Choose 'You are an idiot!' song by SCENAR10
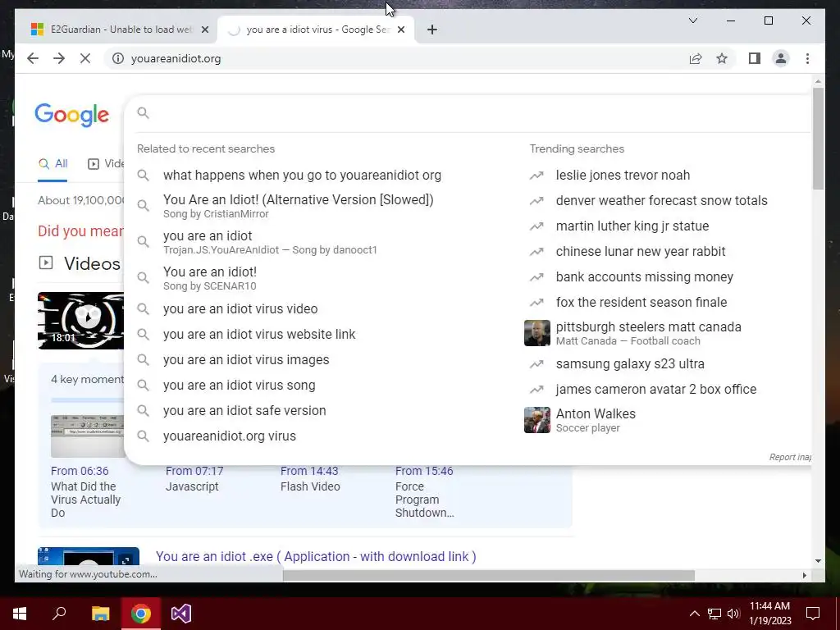 [x=210, y=278]
